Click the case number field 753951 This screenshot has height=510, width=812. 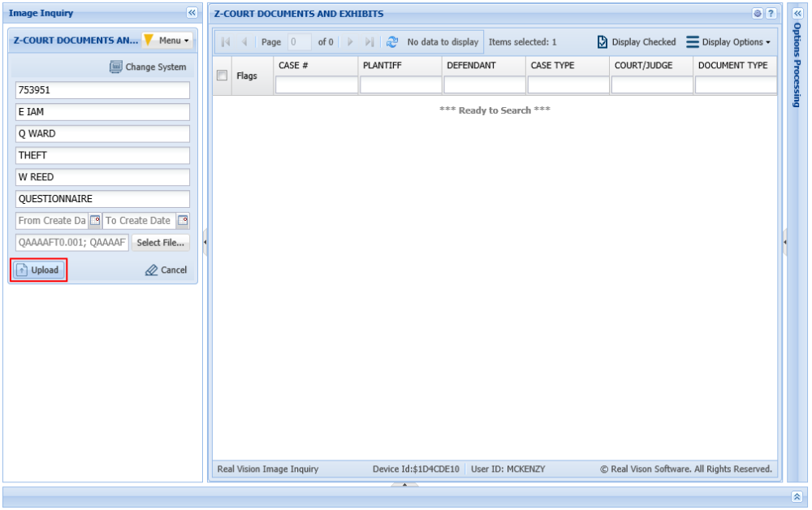(102, 90)
